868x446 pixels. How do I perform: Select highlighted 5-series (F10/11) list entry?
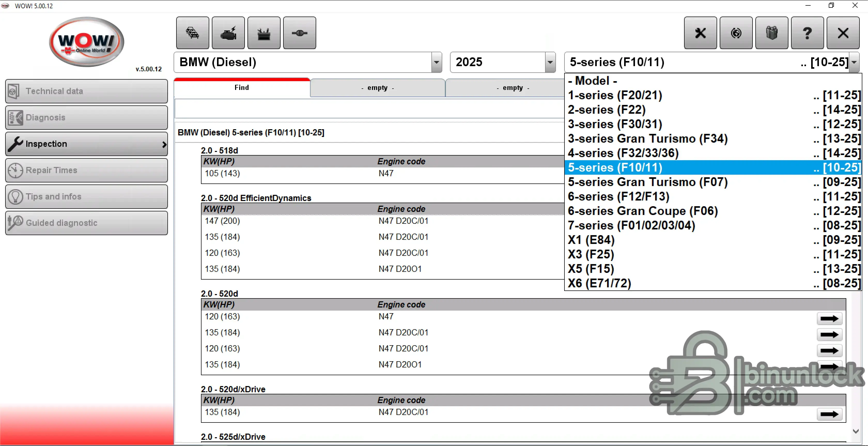tap(713, 167)
